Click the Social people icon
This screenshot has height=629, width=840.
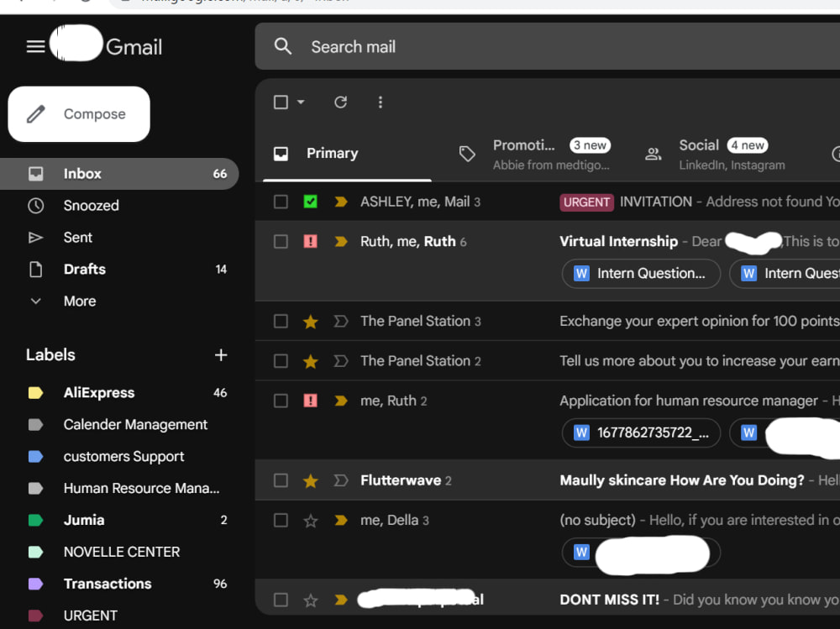(x=653, y=155)
